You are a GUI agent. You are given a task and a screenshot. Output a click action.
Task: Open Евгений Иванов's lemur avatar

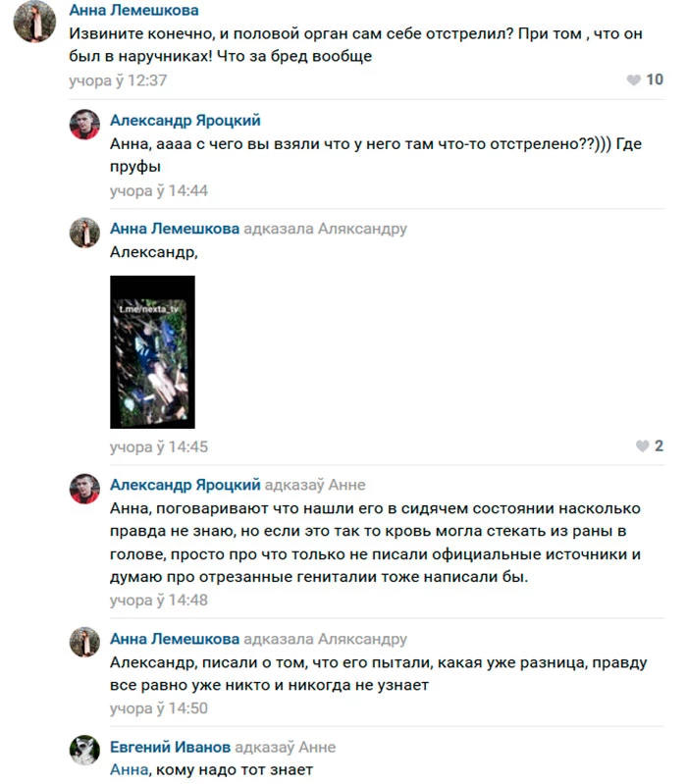point(84,750)
